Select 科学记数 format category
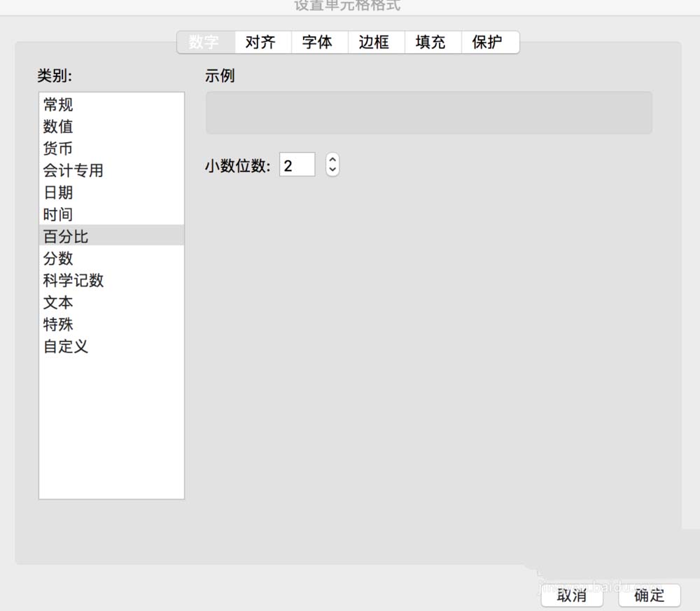Screen dimensions: 700x611 click(73, 280)
